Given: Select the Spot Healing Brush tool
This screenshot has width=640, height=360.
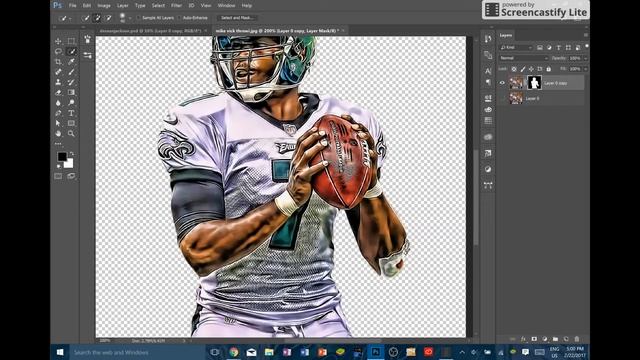Looking at the screenshot, I should [x=58, y=72].
